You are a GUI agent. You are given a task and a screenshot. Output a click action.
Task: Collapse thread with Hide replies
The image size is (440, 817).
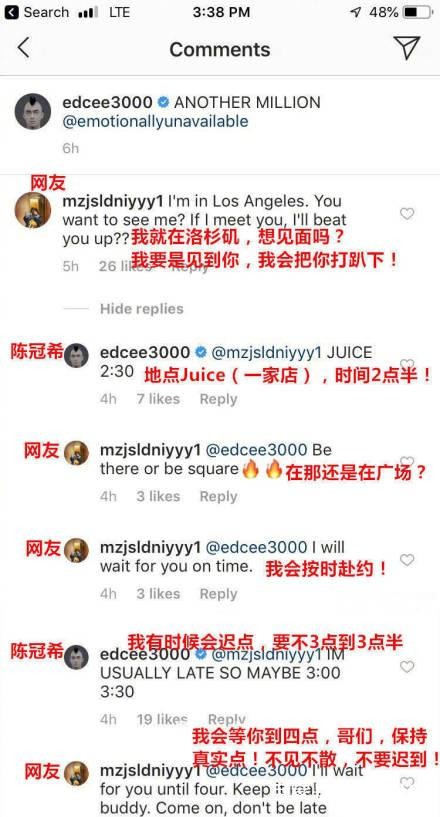tap(142, 308)
